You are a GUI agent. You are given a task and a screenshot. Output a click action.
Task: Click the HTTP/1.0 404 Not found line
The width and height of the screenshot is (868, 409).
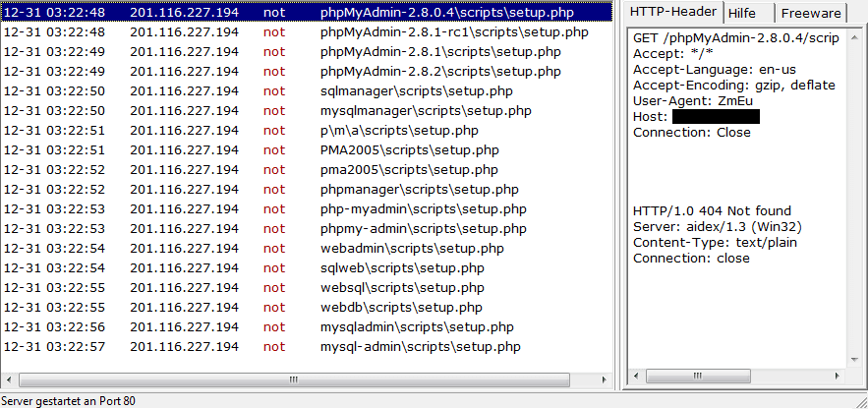(712, 210)
